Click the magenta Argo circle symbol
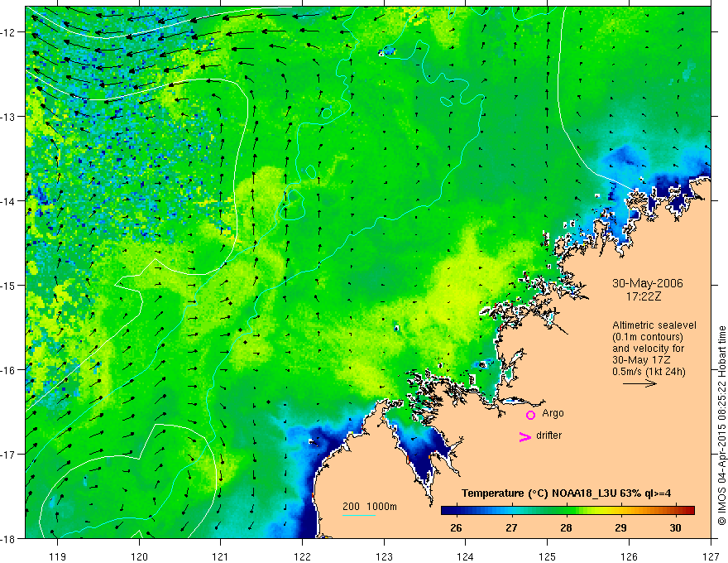 (530, 415)
